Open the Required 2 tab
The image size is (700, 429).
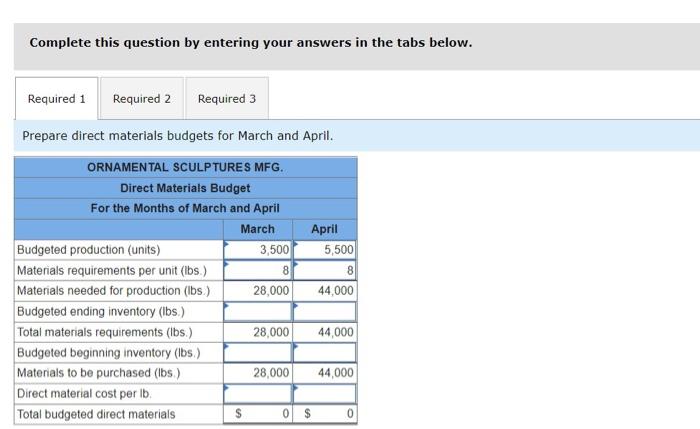(x=142, y=99)
